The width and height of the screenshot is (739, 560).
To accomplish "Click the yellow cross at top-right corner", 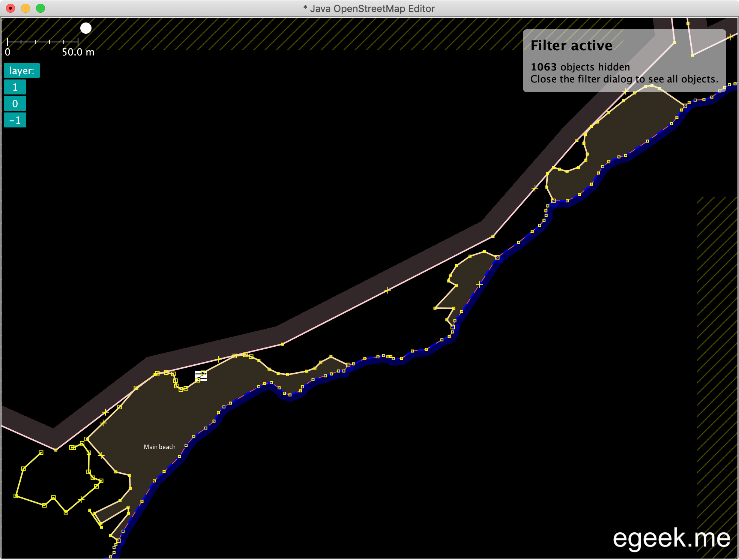I will pyautogui.click(x=730, y=37).
